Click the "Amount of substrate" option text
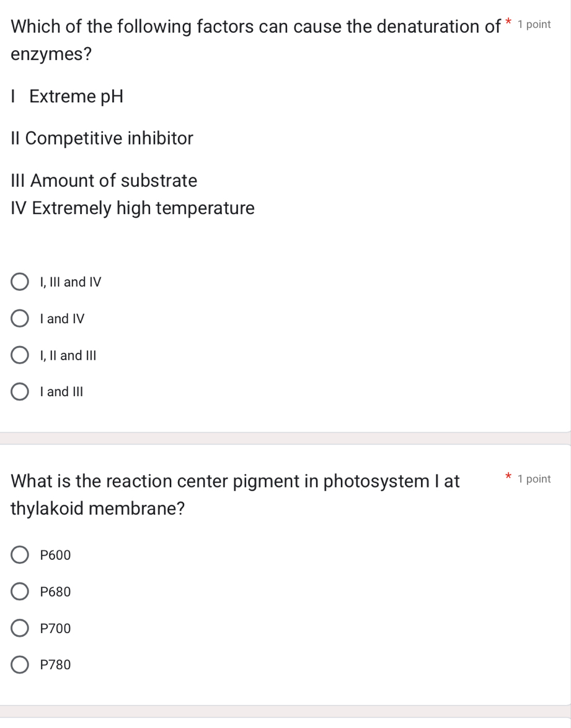571x728 pixels. tap(103, 180)
